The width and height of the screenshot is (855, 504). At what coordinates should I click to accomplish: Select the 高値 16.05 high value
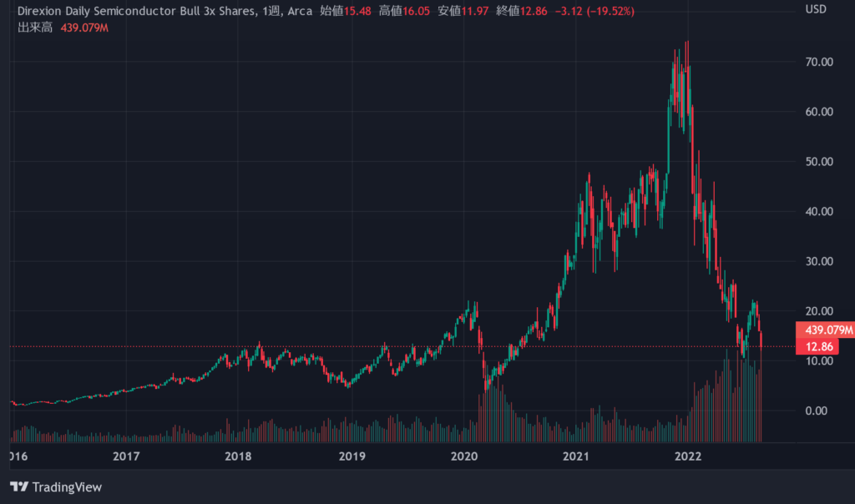pos(404,11)
